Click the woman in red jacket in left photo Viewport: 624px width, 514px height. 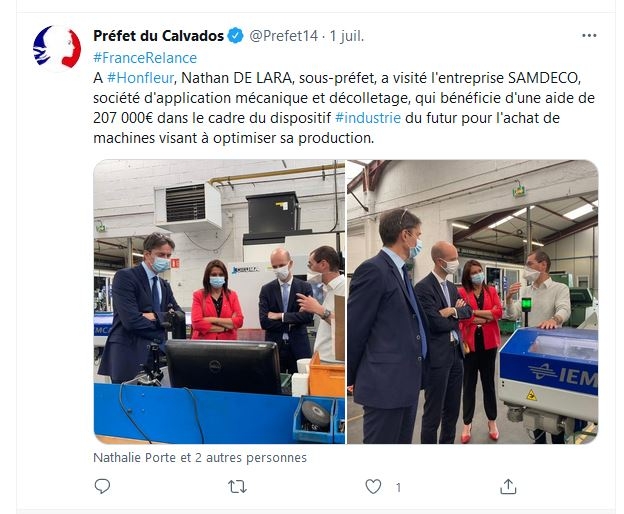pyautogui.click(x=217, y=300)
